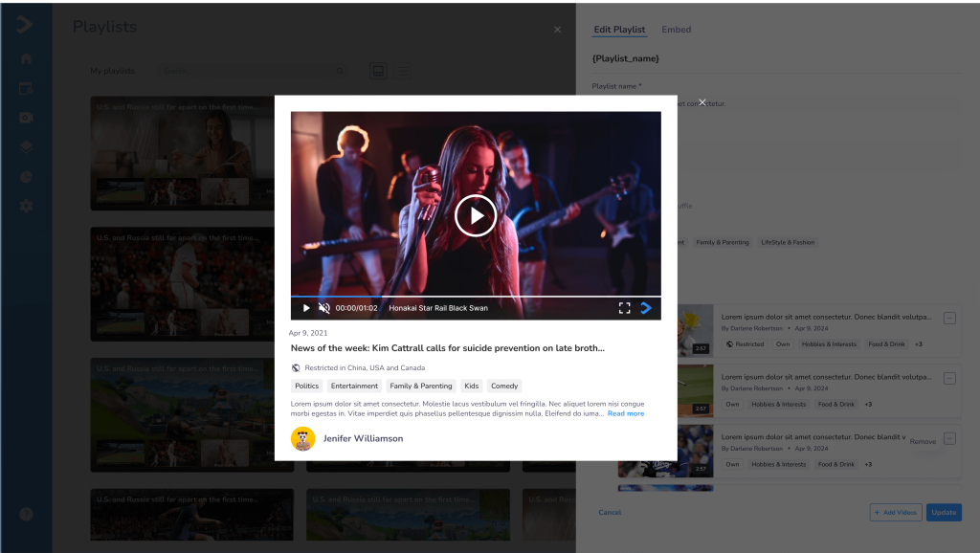Screen dimensions: 980x553
Task: Open the camera icon in the sidebar
Action: (26, 118)
